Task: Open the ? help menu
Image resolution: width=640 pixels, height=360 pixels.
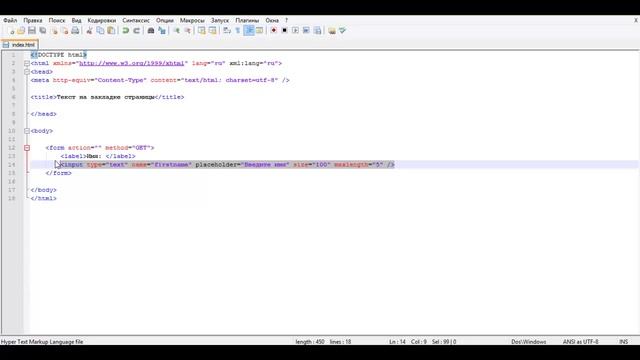Action: click(286, 20)
